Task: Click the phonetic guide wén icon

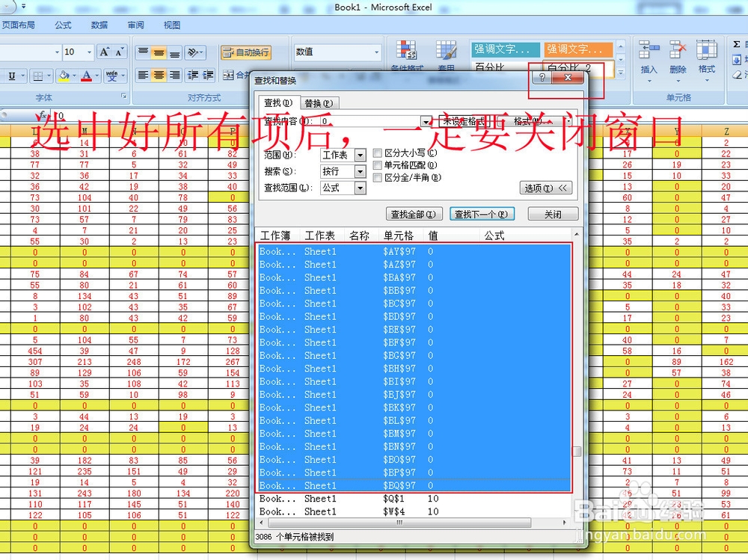Action: click(x=111, y=76)
